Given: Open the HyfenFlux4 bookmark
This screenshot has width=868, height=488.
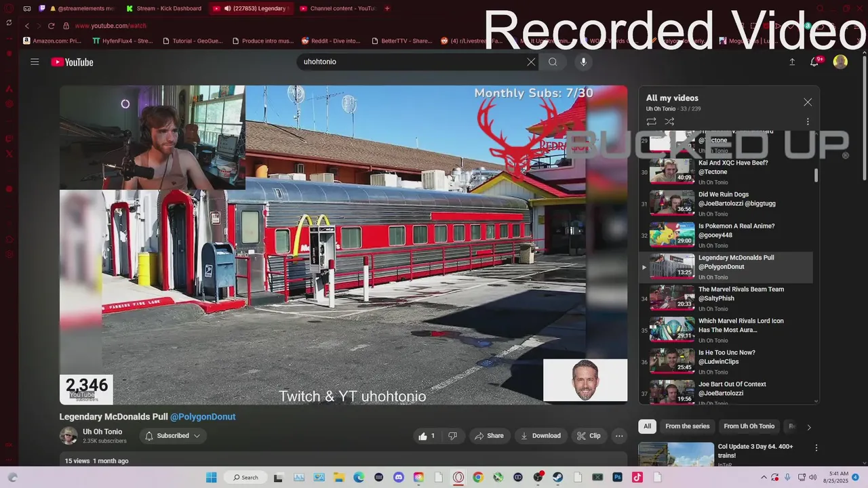Looking at the screenshot, I should pos(123,41).
